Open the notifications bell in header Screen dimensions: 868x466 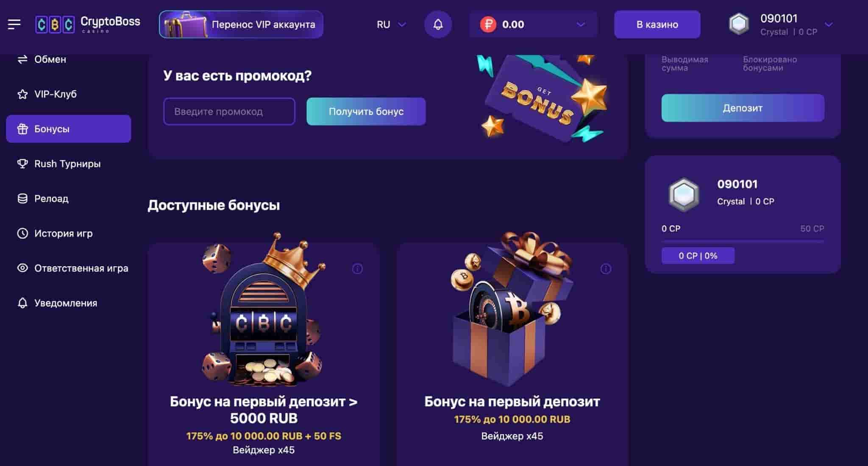coord(438,25)
